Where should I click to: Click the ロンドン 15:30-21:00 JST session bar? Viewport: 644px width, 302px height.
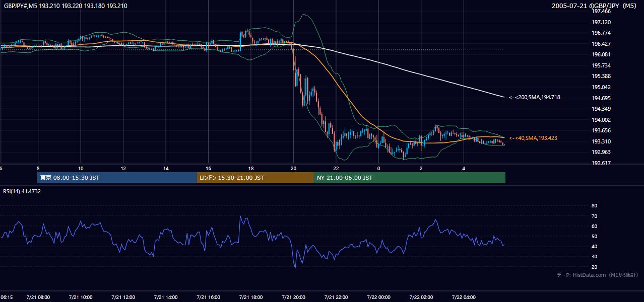(x=255, y=178)
